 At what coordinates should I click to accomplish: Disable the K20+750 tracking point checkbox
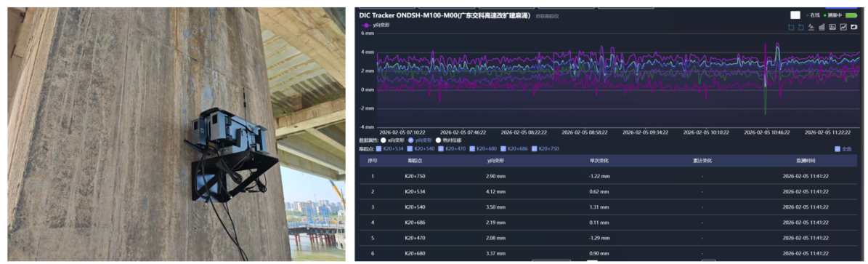point(534,148)
